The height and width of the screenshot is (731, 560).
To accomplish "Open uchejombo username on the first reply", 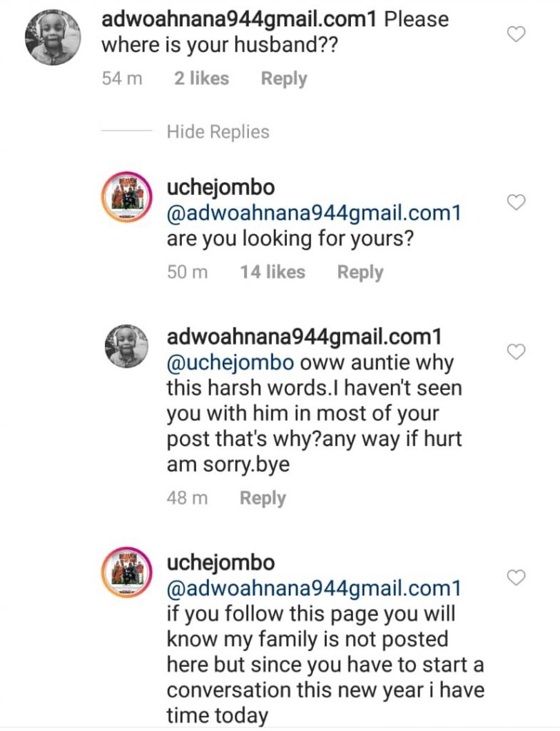I will pyautogui.click(x=220, y=188).
